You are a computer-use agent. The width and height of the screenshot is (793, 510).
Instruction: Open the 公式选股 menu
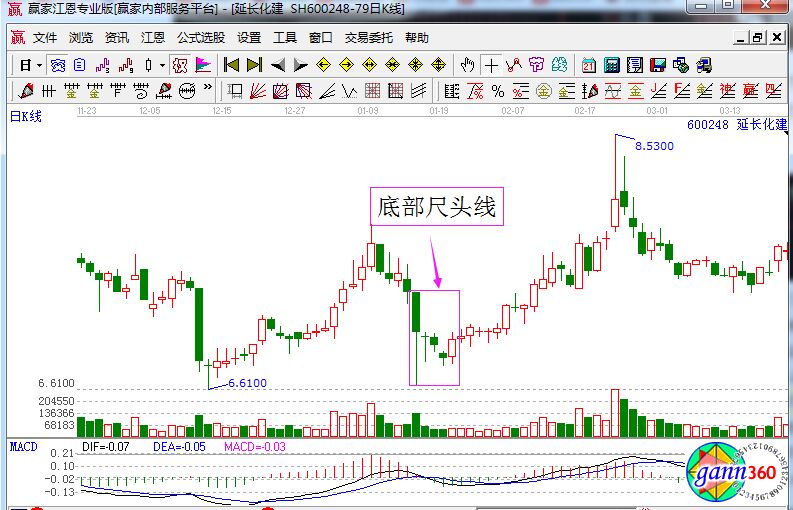pos(200,38)
